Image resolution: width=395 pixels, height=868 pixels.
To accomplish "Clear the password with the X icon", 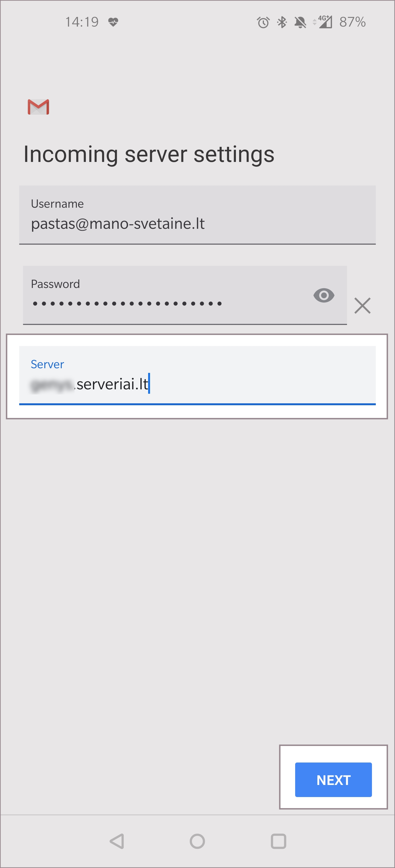I will click(362, 305).
